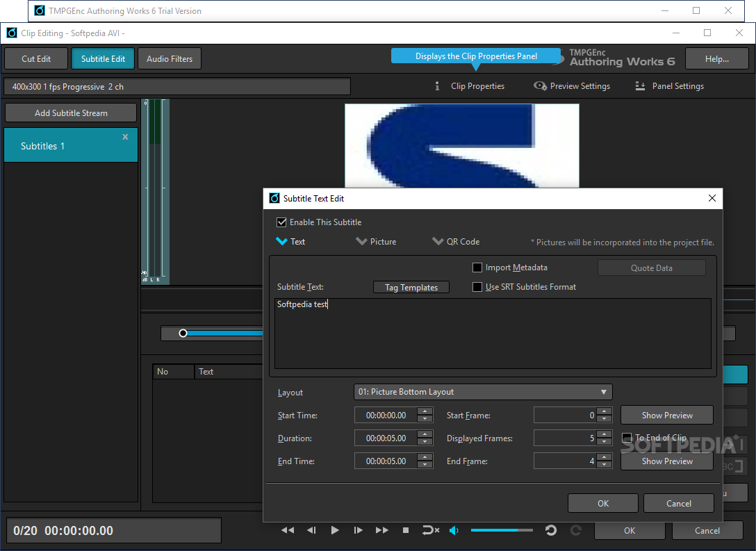
Task: Remove Subtitles 1 stream with x icon
Action: pos(125,137)
